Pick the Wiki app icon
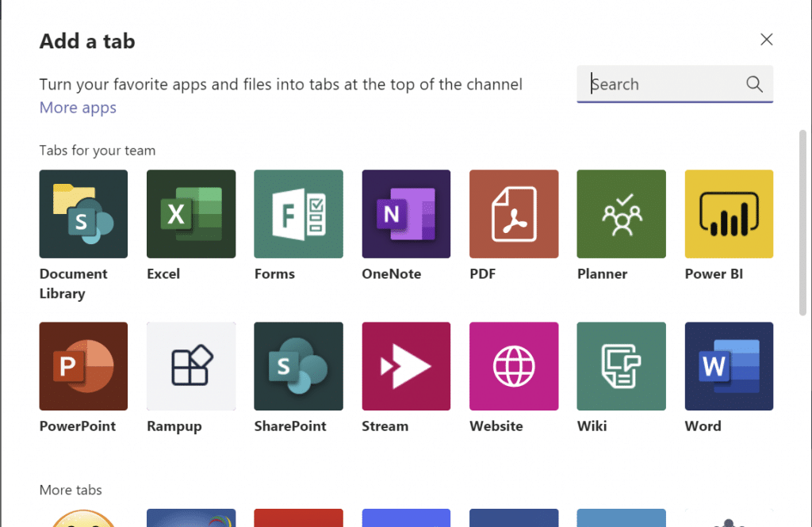The height and width of the screenshot is (527, 812). (622, 366)
